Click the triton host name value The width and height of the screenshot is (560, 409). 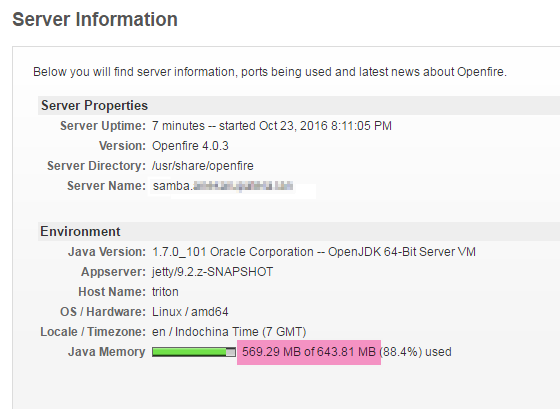click(165, 292)
